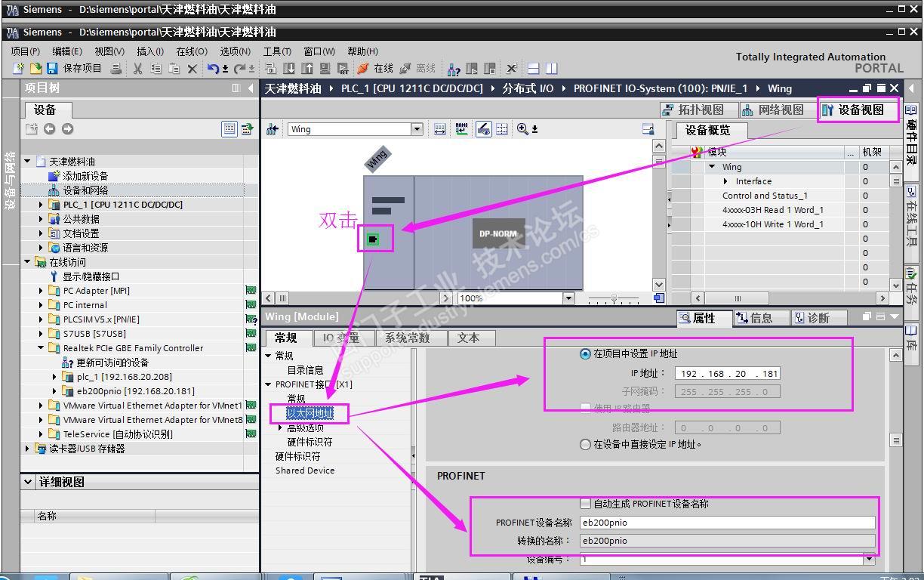Toggle 使用 IP 路由器 checkbox
Image resolution: width=924 pixels, height=580 pixels.
coord(585,409)
